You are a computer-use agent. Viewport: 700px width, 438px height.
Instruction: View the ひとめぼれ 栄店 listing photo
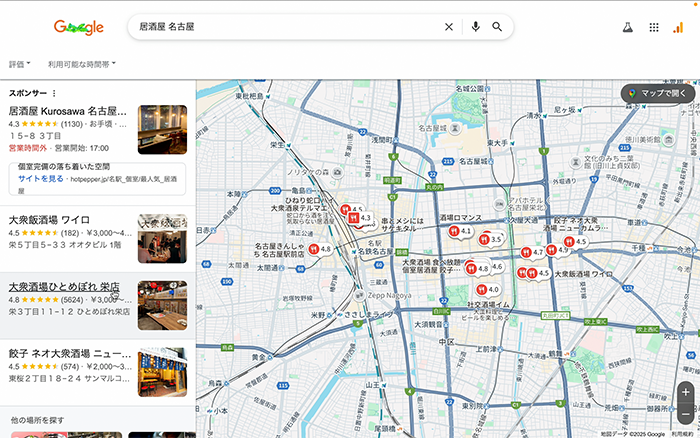tap(162, 305)
